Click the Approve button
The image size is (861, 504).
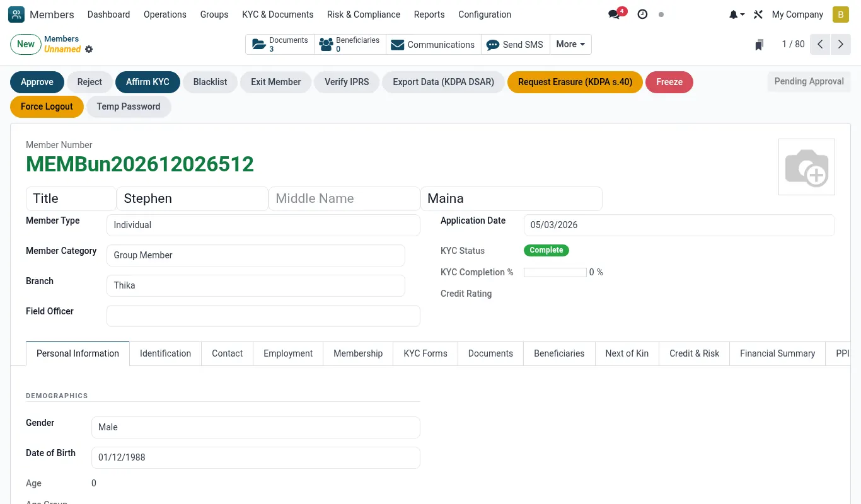click(37, 82)
